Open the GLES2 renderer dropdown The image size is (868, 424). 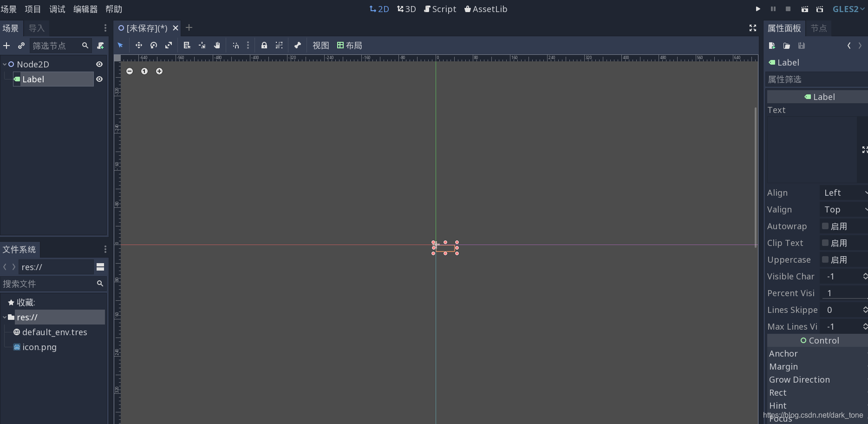(x=848, y=9)
